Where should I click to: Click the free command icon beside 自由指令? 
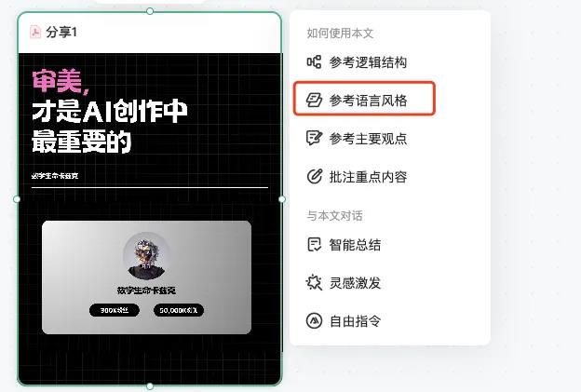click(314, 321)
